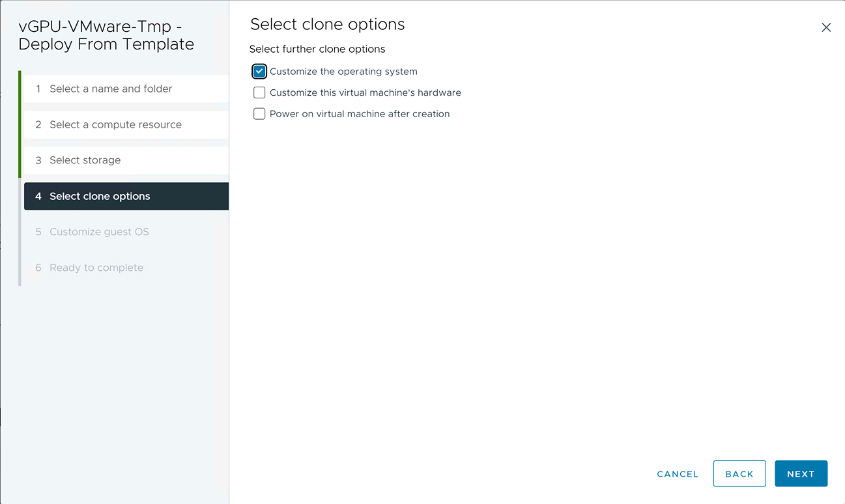Viewport: 845px width, 504px height.
Task: Click the 'Customize the operating system' label text
Action: 343,72
